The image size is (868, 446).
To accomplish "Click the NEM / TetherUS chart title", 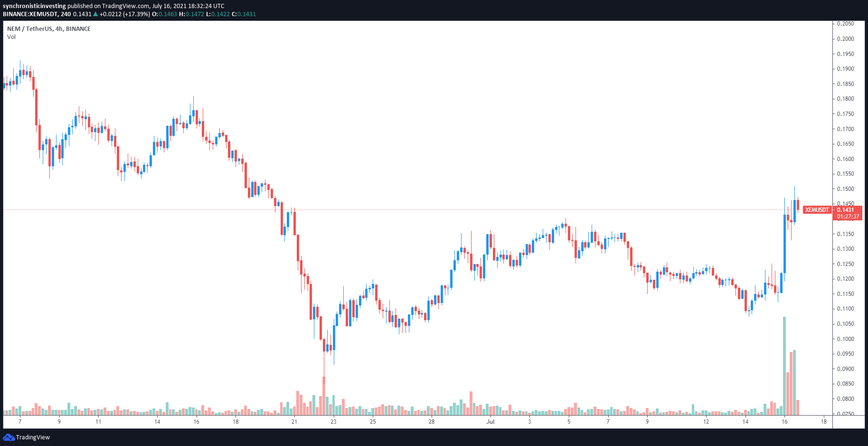I will [49, 29].
